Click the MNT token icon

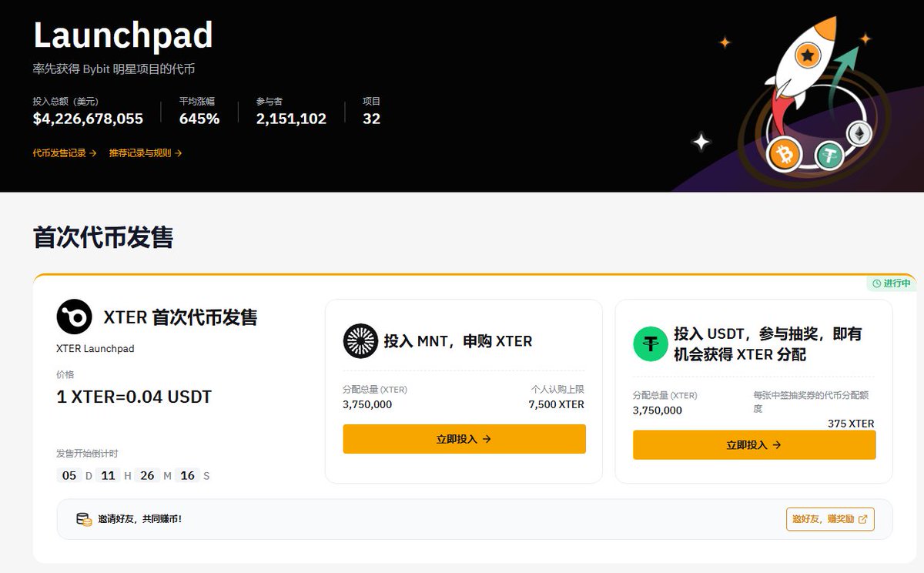coord(360,341)
